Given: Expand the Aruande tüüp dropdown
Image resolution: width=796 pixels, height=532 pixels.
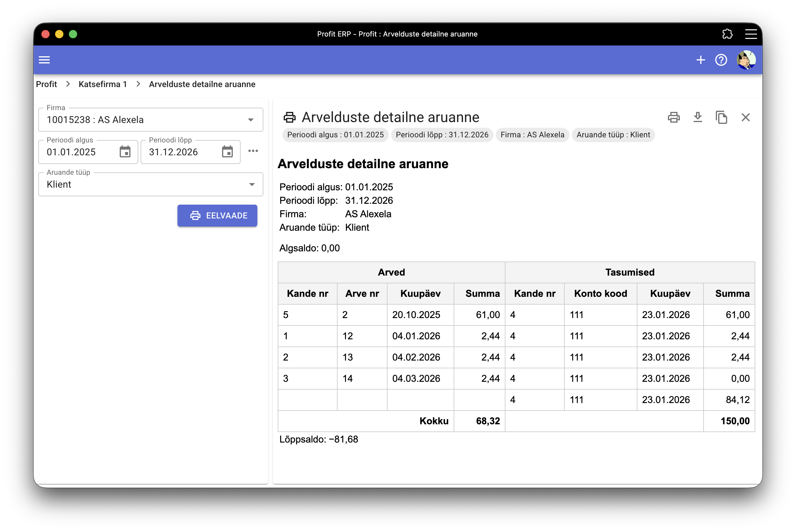Looking at the screenshot, I should pos(251,184).
